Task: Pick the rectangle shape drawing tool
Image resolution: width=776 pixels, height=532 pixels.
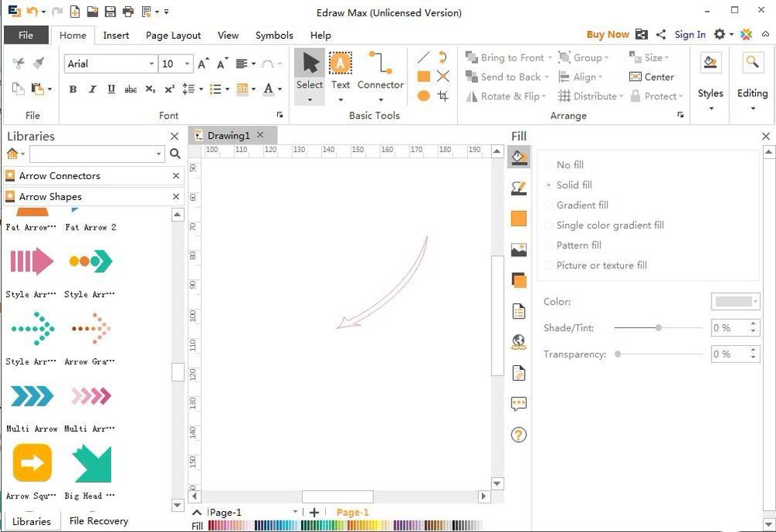Action: (x=424, y=76)
